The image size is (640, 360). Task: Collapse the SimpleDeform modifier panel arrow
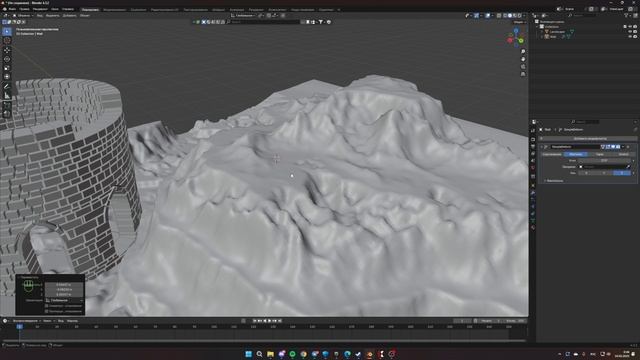click(x=542, y=147)
